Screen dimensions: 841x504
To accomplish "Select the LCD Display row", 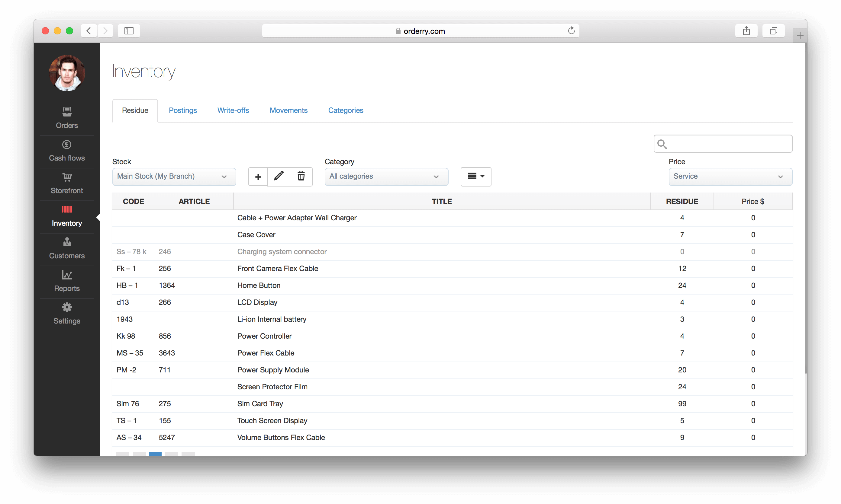I will [x=257, y=302].
